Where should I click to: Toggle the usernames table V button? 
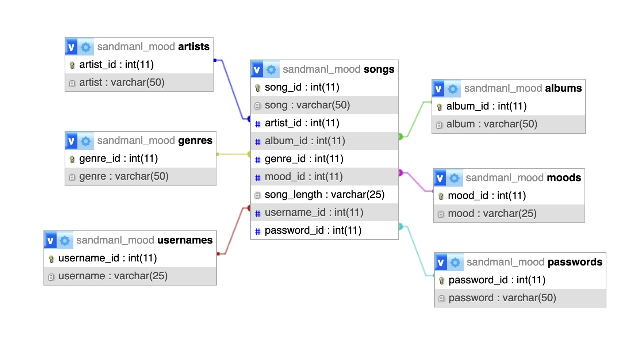50,240
